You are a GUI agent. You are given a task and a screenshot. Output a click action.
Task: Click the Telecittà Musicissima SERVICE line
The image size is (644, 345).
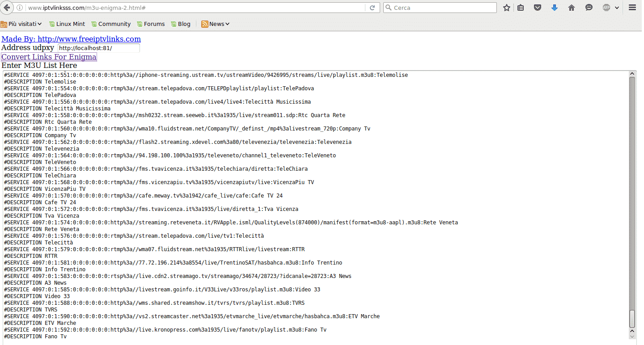[157, 102]
